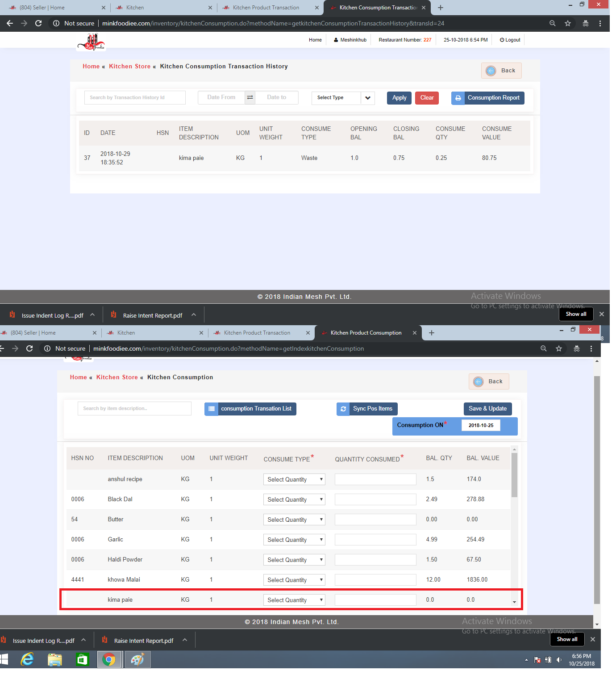Click Logout in the site header
The height and width of the screenshot is (679, 616).
click(x=510, y=40)
